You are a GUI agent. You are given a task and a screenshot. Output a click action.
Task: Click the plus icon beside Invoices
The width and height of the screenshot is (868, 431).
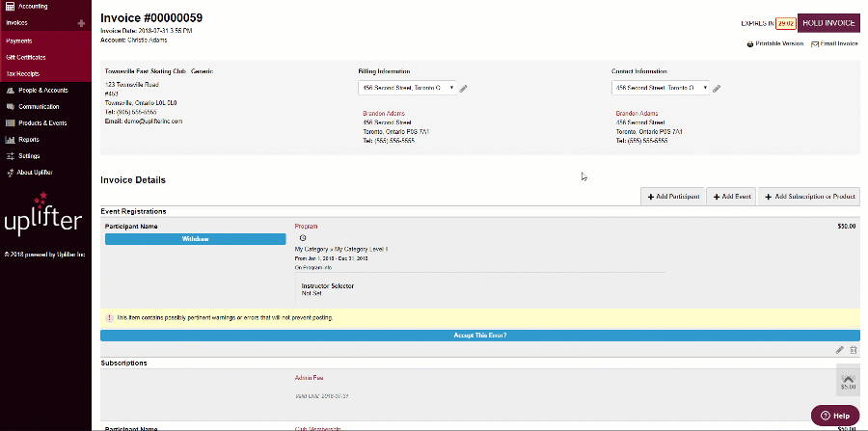(81, 22)
